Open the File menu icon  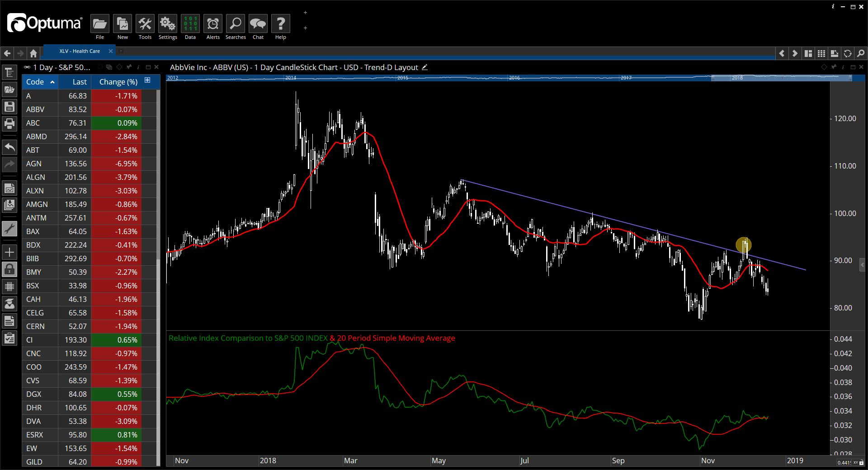[x=100, y=23]
